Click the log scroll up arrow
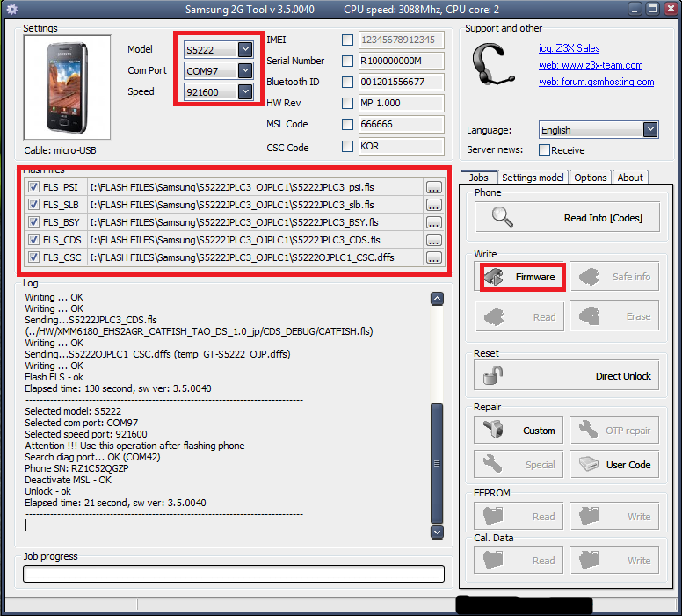Screen dimensions: 682x616 [x=437, y=299]
